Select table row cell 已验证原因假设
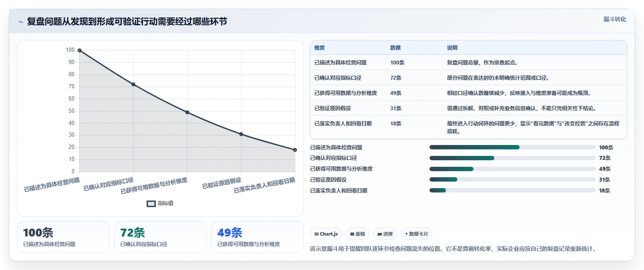Screen dimensions: 644x270 click(x=332, y=108)
